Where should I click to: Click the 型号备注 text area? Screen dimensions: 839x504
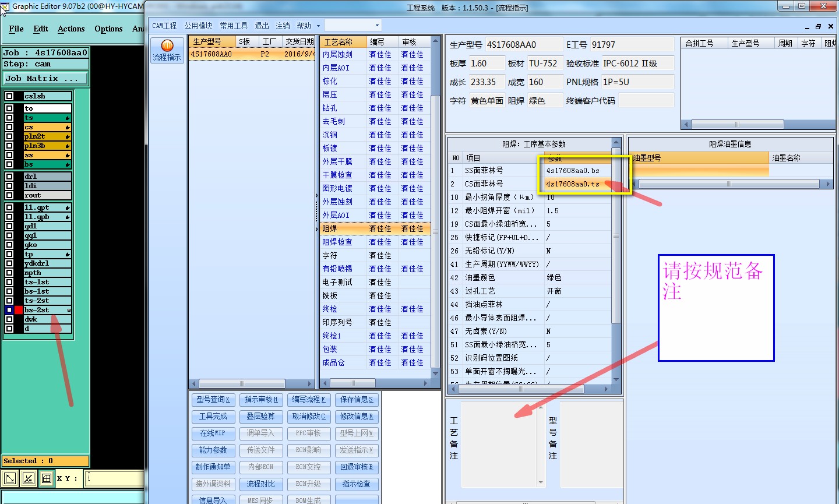click(x=591, y=444)
